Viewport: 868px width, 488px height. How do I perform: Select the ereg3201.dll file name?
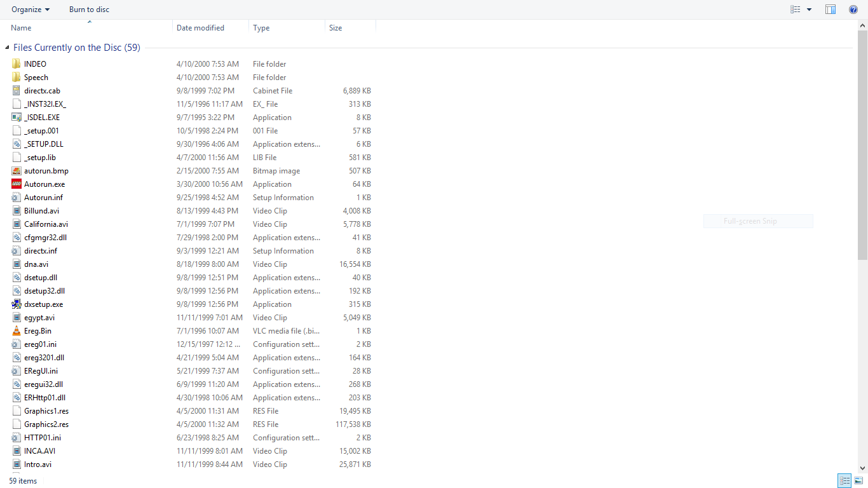coord(44,357)
